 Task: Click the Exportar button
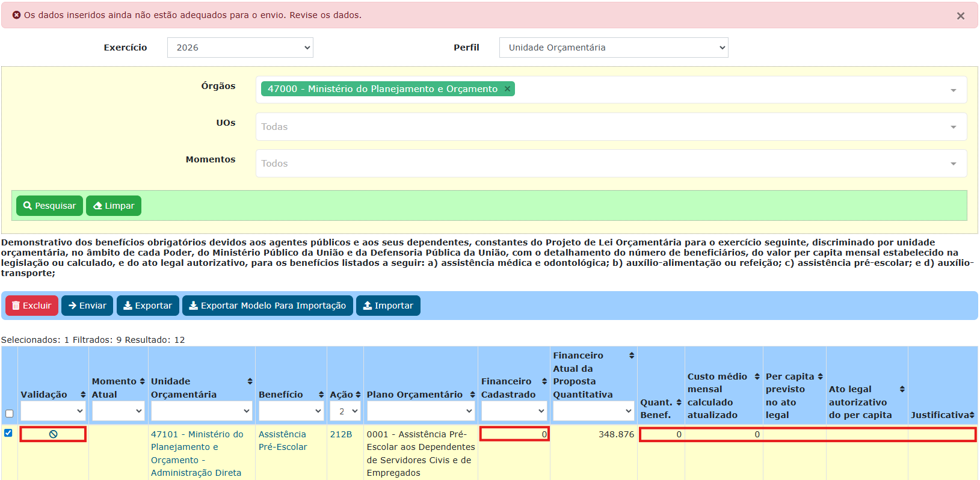148,306
